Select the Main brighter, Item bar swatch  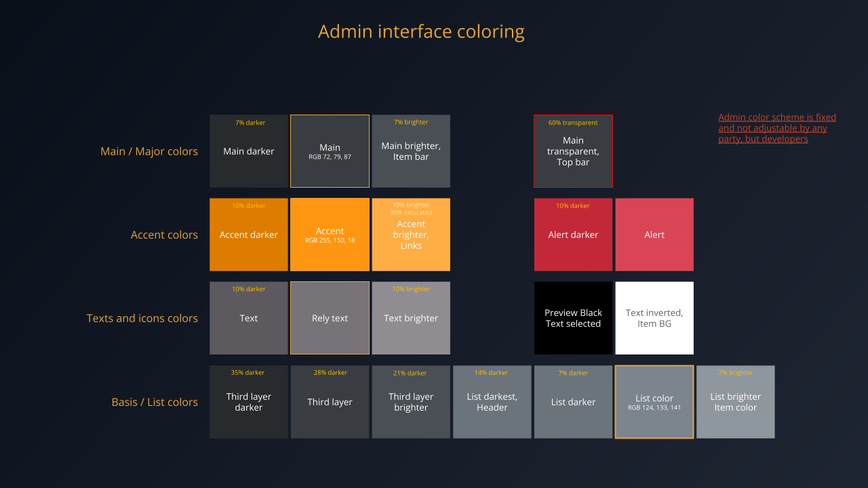click(x=411, y=150)
